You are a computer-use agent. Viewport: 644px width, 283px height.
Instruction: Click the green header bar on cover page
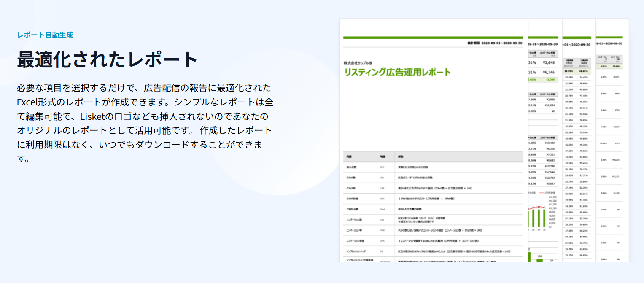tap(433, 38)
